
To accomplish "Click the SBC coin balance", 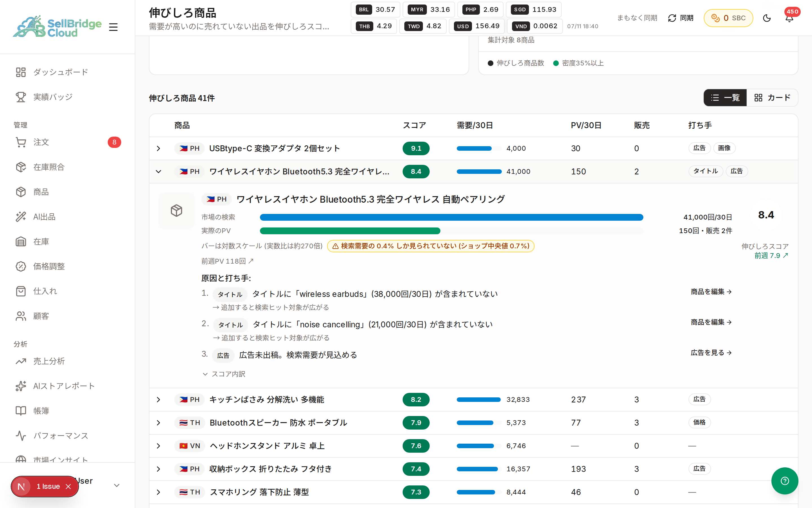I will [729, 18].
